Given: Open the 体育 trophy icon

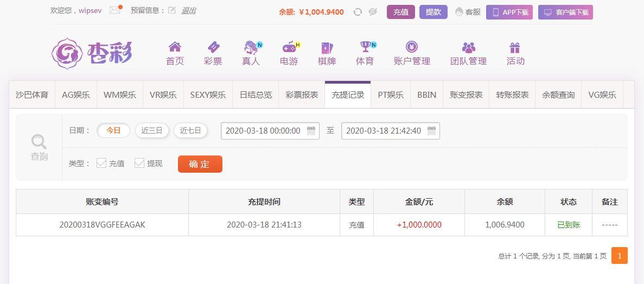Looking at the screenshot, I should click(366, 47).
